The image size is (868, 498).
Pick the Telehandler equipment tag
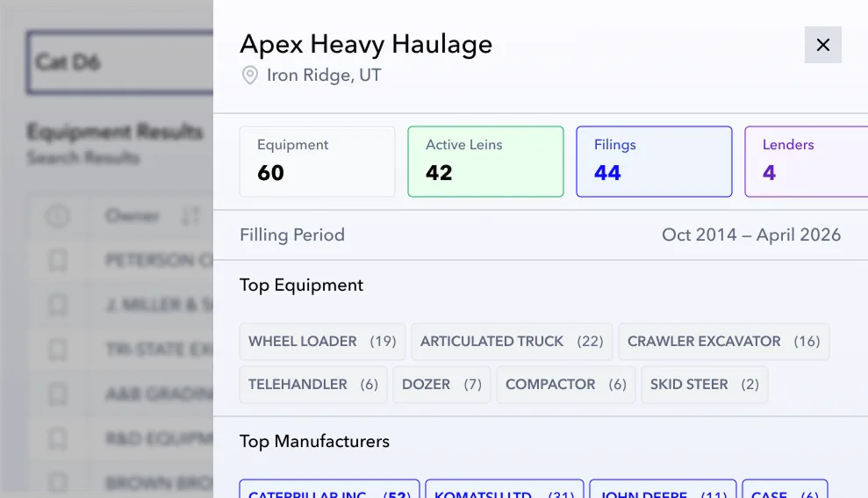(x=312, y=385)
